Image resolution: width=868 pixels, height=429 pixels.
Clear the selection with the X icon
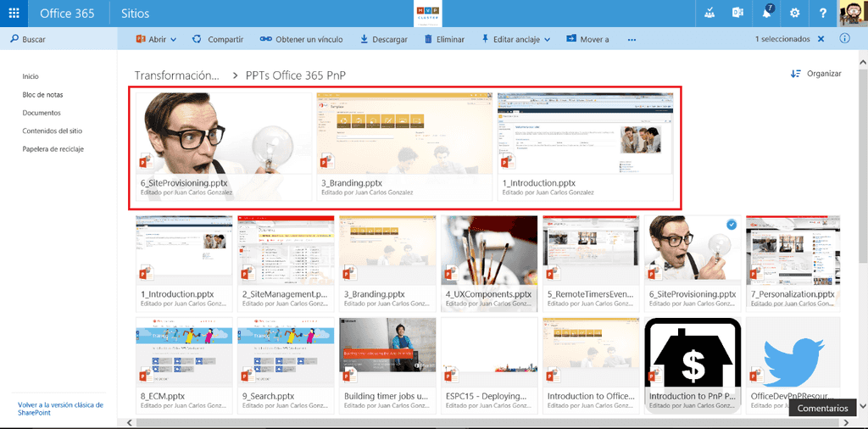pos(821,39)
